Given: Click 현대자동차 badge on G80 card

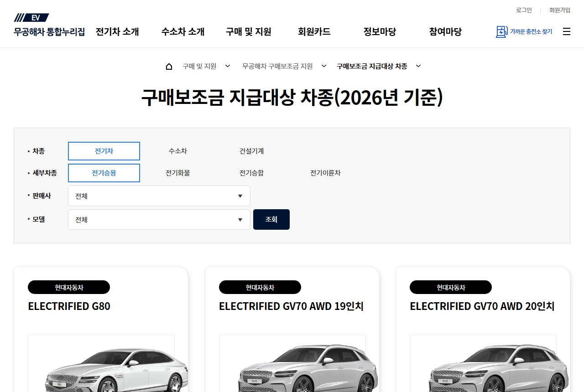Looking at the screenshot, I should tap(69, 287).
